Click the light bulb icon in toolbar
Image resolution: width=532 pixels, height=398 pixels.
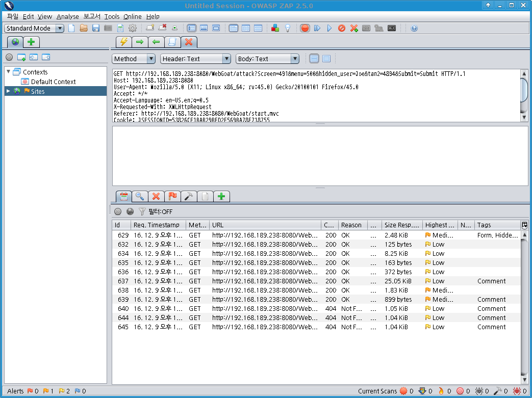coord(288,28)
